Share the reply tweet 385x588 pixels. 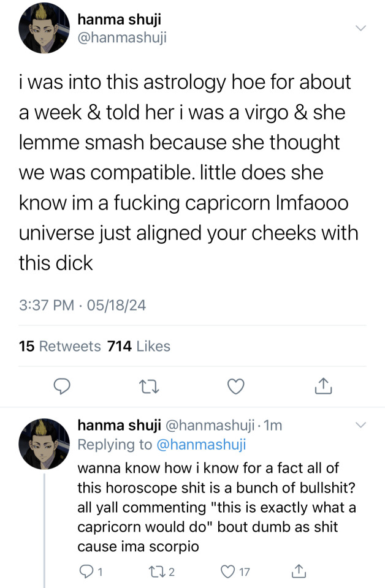point(299,571)
